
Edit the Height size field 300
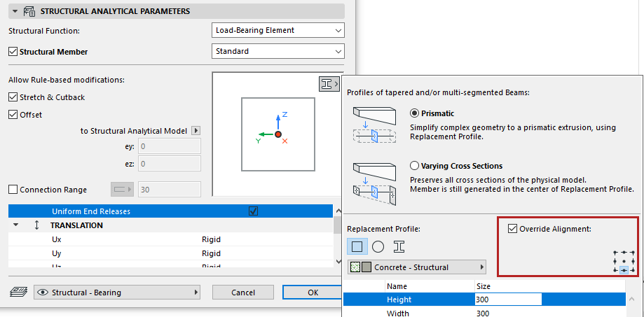point(508,300)
